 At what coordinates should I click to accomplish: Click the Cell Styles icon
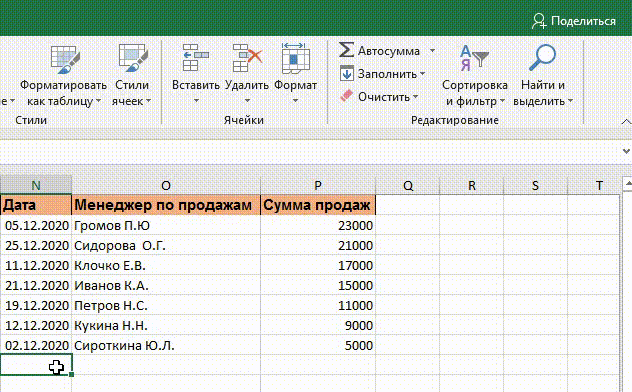coord(133,58)
